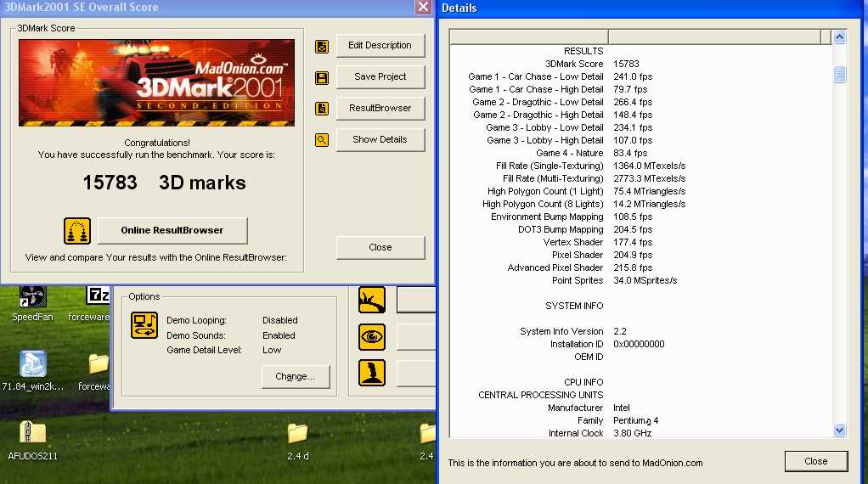The width and height of the screenshot is (868, 484).
Task: Click Close button in the Details window
Action: tap(816, 461)
